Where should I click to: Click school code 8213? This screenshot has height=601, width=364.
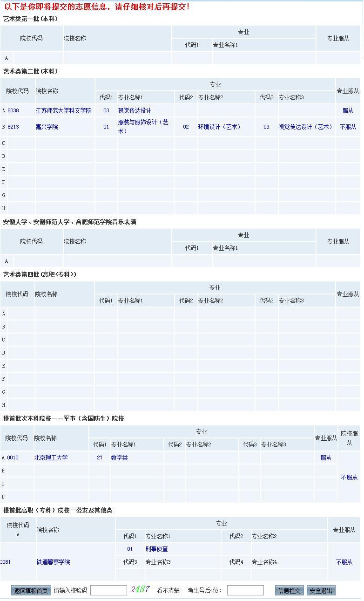pos(13,127)
